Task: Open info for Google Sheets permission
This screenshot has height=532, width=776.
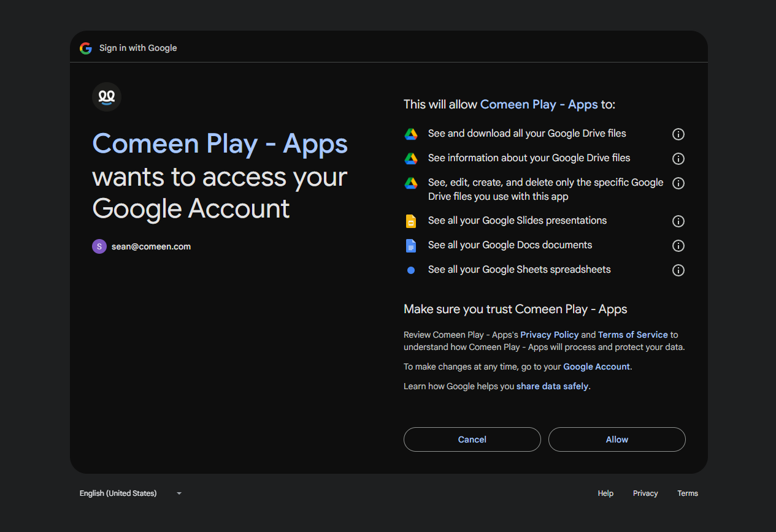Action: coord(678,270)
